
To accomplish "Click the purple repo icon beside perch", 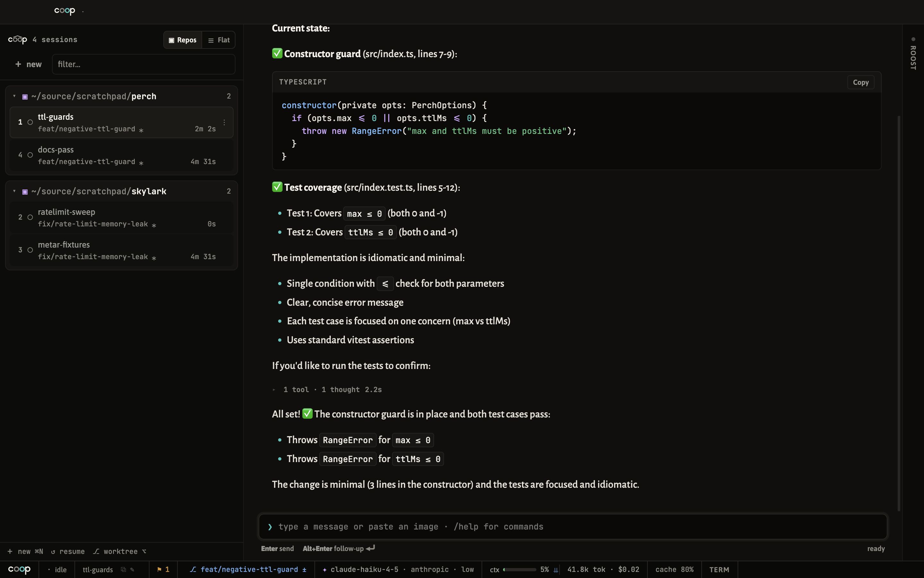I will click(25, 97).
